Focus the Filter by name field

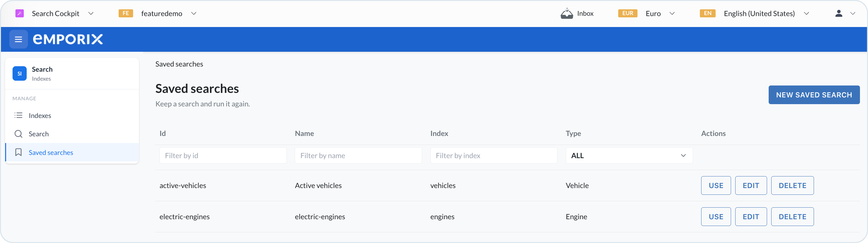(358, 156)
